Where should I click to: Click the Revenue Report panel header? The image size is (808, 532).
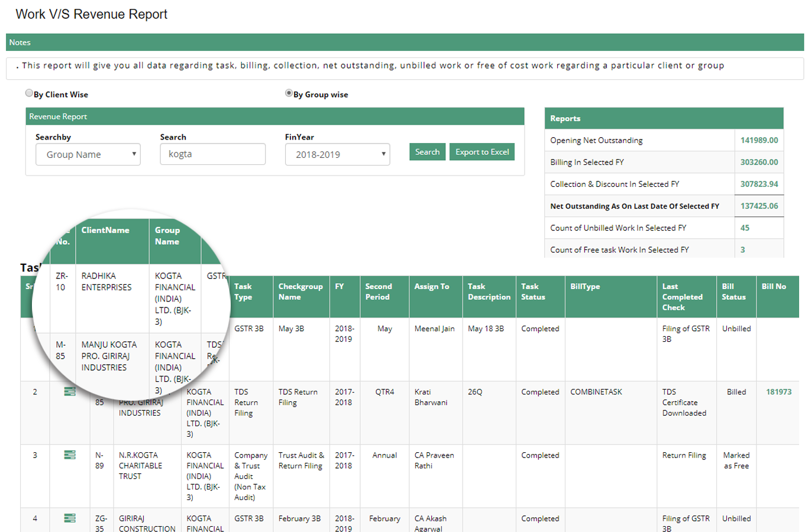tap(275, 116)
